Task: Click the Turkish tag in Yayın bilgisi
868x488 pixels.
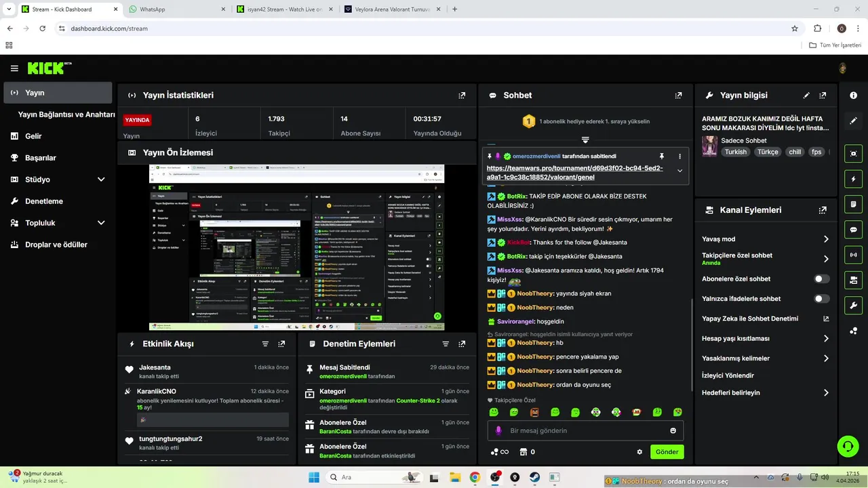Action: pyautogui.click(x=735, y=152)
